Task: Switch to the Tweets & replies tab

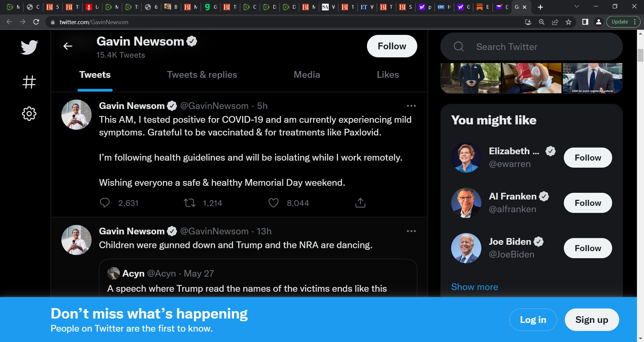Action: [x=202, y=75]
